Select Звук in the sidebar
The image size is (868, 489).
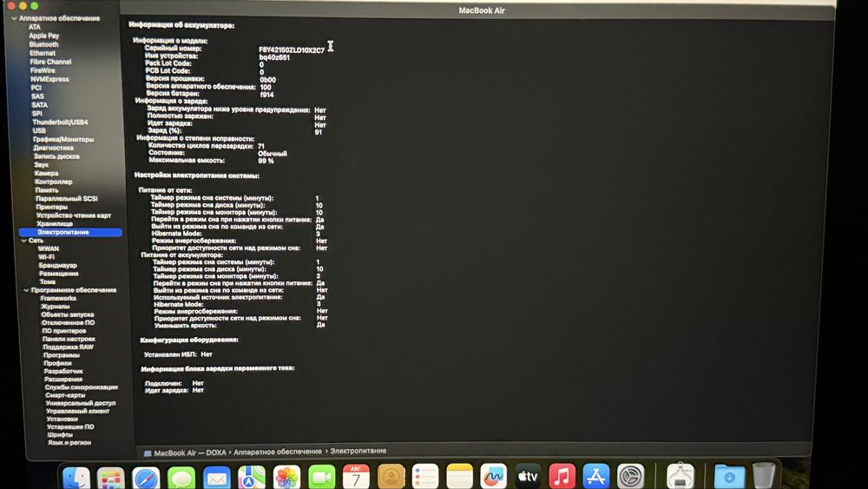(x=42, y=165)
